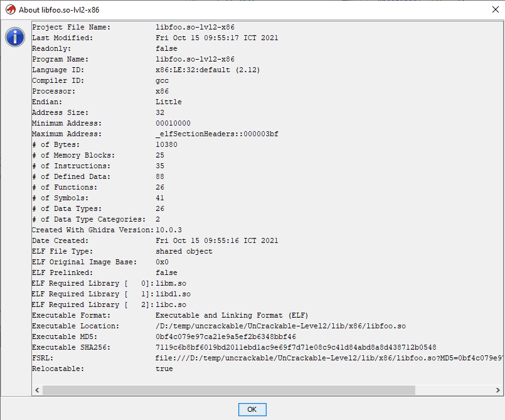Click the ELF File Type shared object value
505x420 pixels.
[x=184, y=251]
